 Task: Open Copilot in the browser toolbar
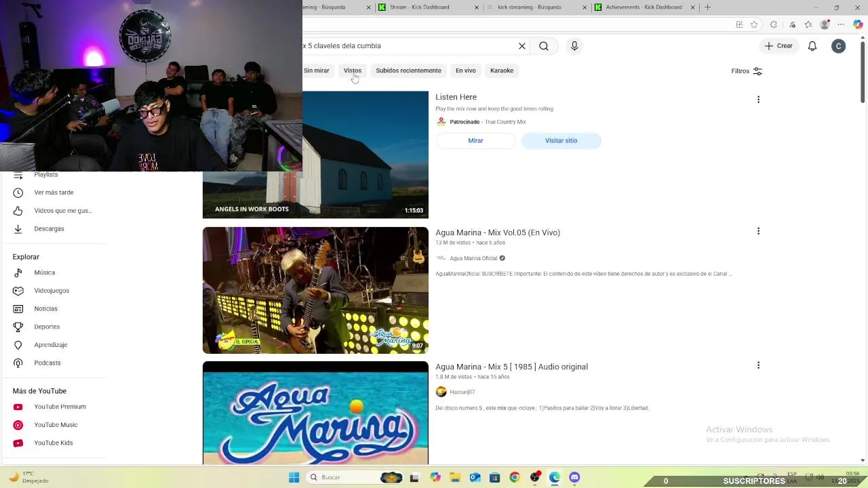[x=858, y=24]
